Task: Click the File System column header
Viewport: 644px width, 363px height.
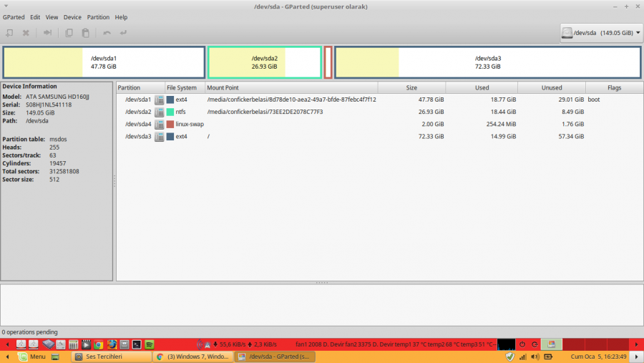Action: pos(185,87)
